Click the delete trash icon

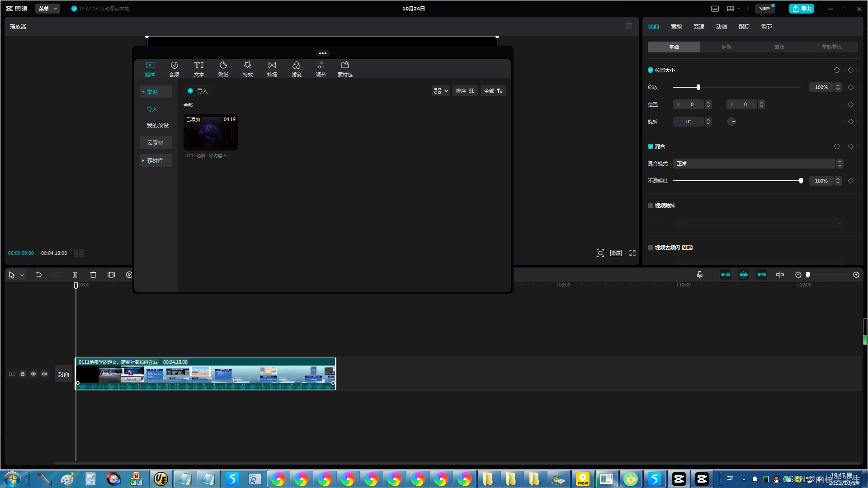(93, 275)
